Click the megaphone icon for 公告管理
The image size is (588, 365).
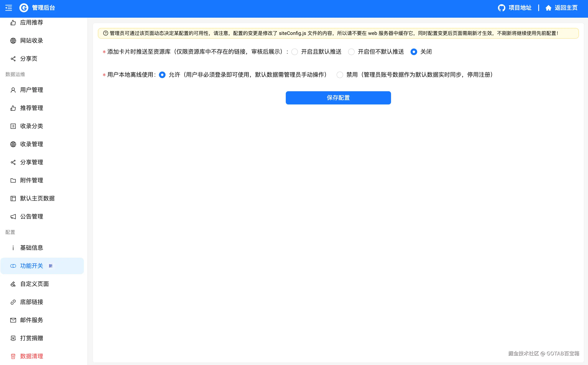pyautogui.click(x=13, y=217)
